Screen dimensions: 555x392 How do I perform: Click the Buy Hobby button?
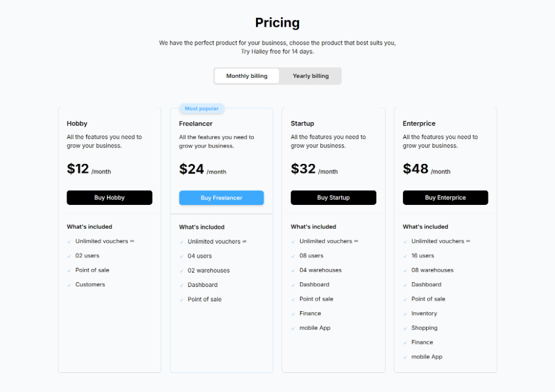109,198
